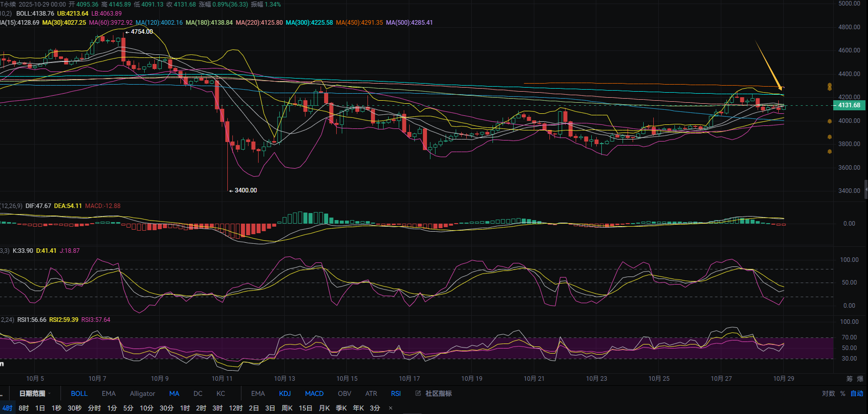This screenshot has height=414, width=868.
Task: Select the 周K weekly timeframe
Action: [x=287, y=408]
